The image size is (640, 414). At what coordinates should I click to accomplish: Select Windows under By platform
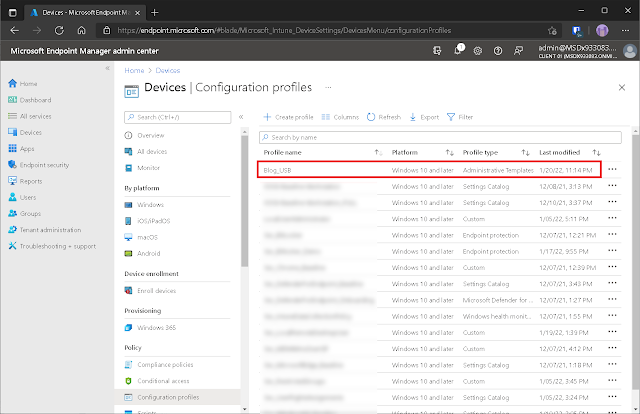click(144, 205)
